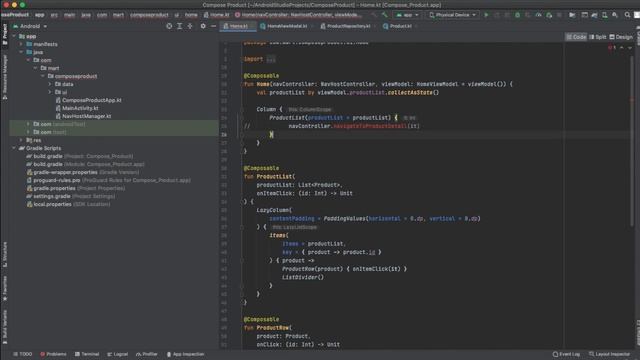Viewport: 640px width, 360px height.
Task: Open Favorites side stripe
Action: point(4,289)
